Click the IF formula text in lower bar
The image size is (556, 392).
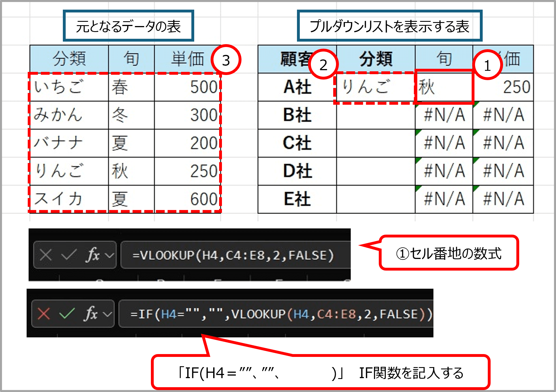(281, 314)
